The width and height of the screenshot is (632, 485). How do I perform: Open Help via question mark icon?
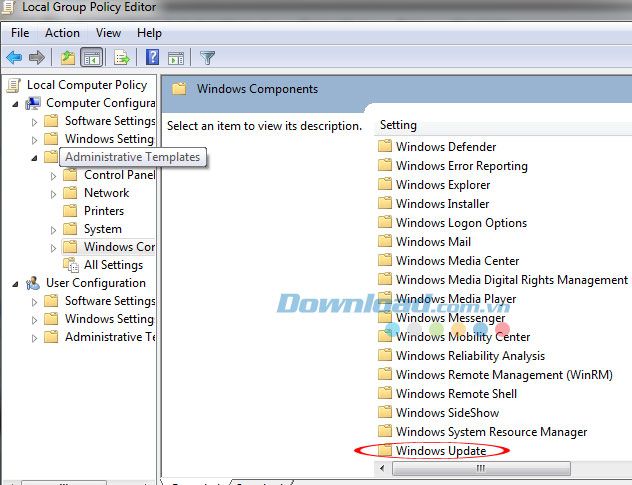pos(152,57)
